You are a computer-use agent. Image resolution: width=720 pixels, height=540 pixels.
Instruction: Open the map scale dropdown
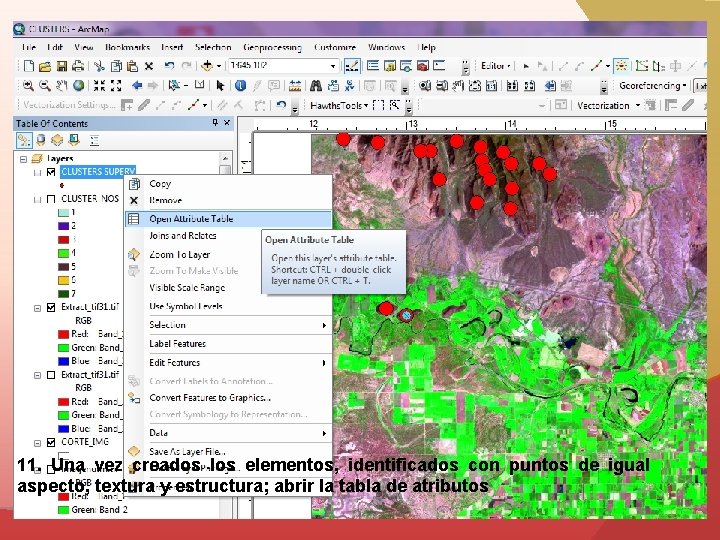point(334,66)
